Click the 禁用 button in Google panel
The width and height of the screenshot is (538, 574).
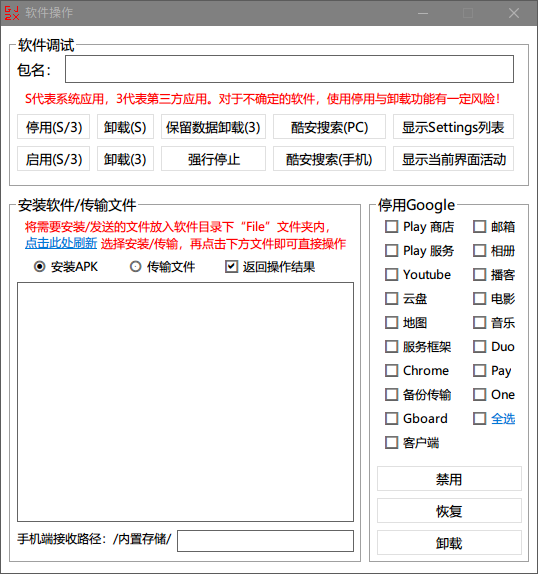point(449,479)
